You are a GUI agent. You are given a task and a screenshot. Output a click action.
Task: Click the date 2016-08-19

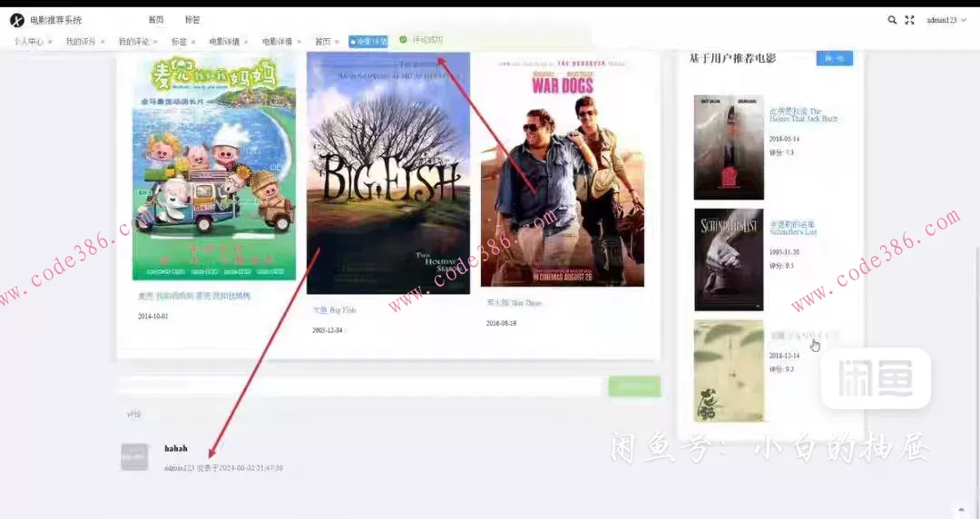click(501, 323)
